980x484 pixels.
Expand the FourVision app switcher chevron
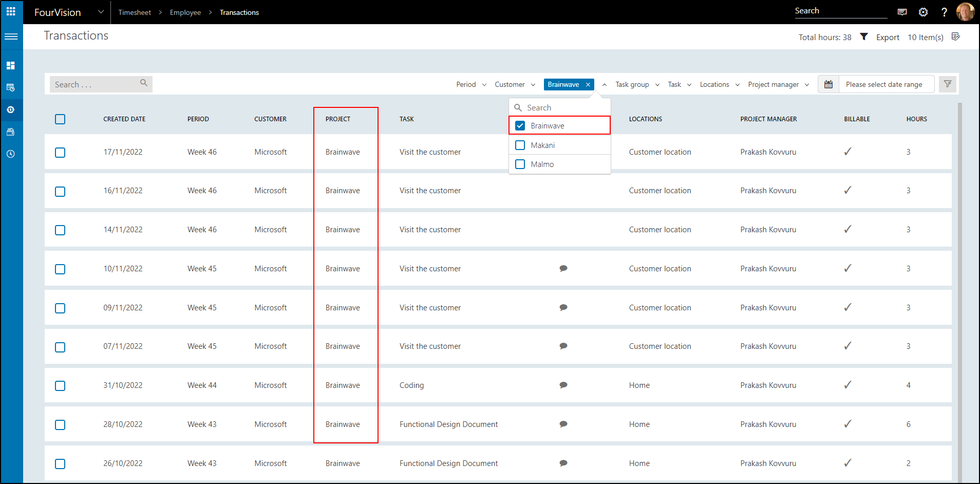coord(101,12)
